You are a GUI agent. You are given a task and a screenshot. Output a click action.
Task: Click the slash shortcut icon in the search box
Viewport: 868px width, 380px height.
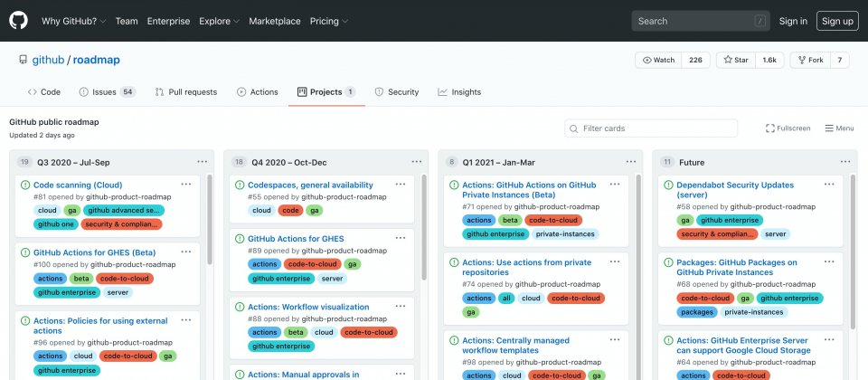pos(760,21)
